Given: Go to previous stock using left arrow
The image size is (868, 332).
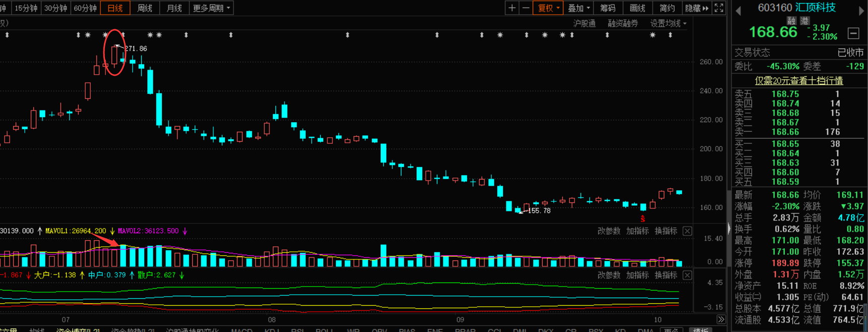Looking at the screenshot, I should pyautogui.click(x=738, y=11).
